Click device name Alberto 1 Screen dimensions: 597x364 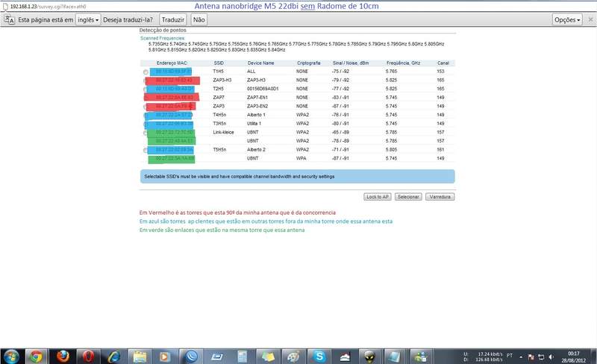click(256, 115)
